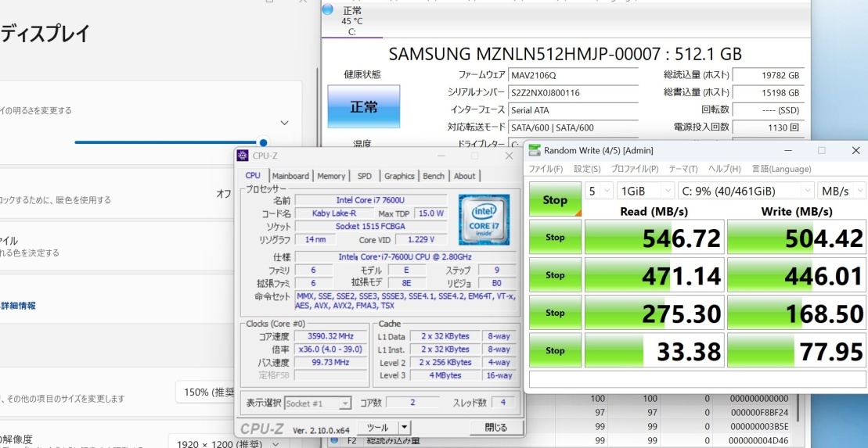Go to the Bench tab
This screenshot has width=868, height=448.
coord(434,176)
